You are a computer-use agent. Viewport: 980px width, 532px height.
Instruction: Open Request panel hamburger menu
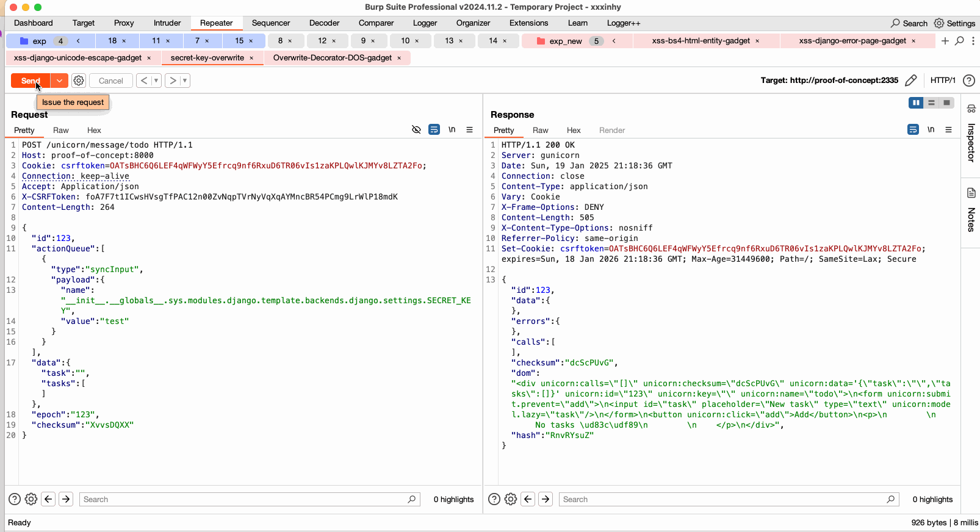point(470,129)
